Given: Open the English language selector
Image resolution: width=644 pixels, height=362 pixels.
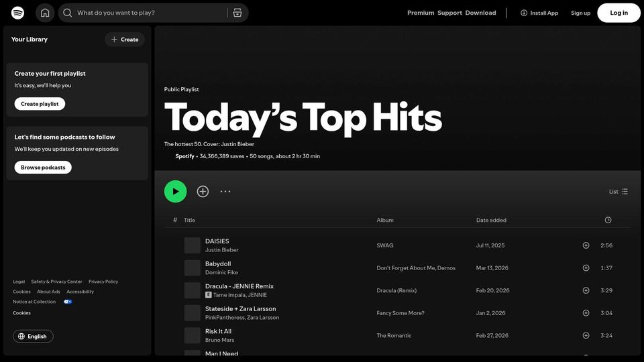Looking at the screenshot, I should (x=33, y=336).
